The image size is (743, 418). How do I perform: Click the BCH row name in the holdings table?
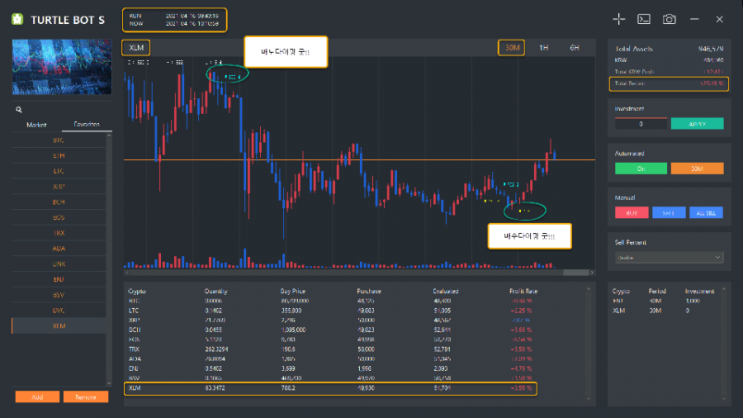coord(135,330)
